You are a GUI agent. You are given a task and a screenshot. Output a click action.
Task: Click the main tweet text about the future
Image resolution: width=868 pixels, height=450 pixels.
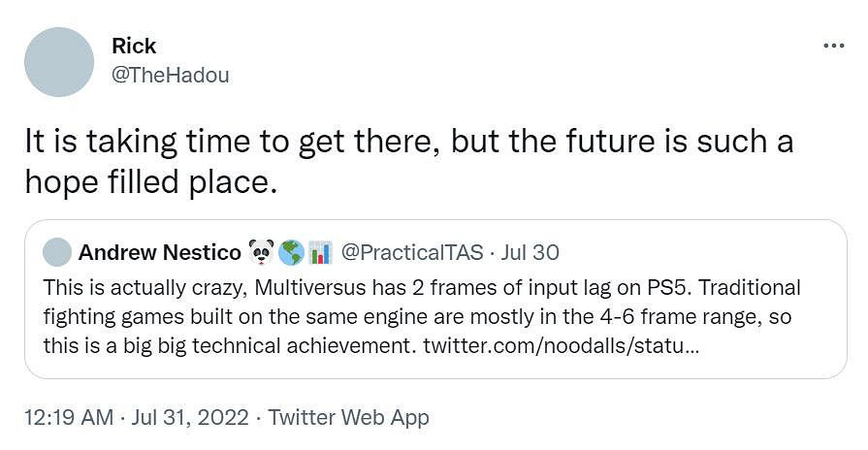coord(407,143)
